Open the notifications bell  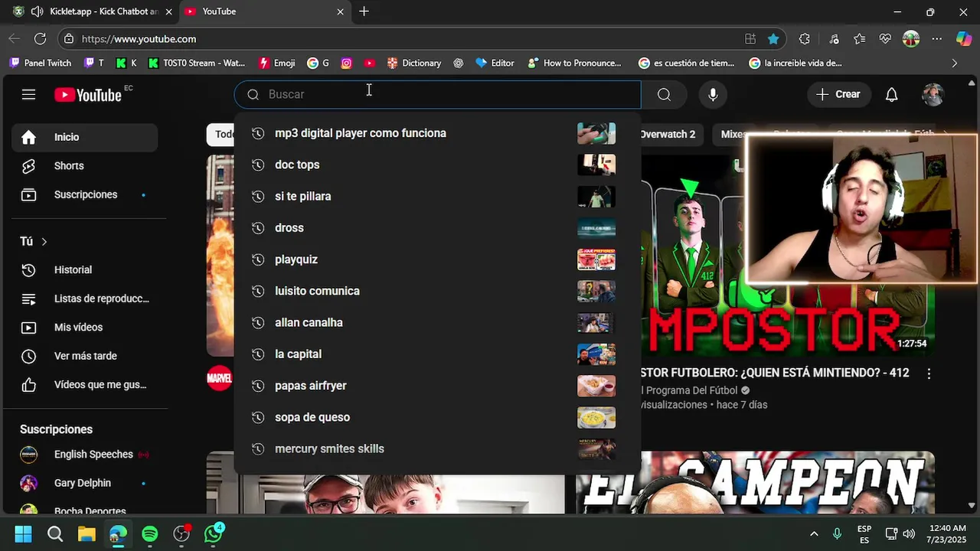tap(891, 94)
